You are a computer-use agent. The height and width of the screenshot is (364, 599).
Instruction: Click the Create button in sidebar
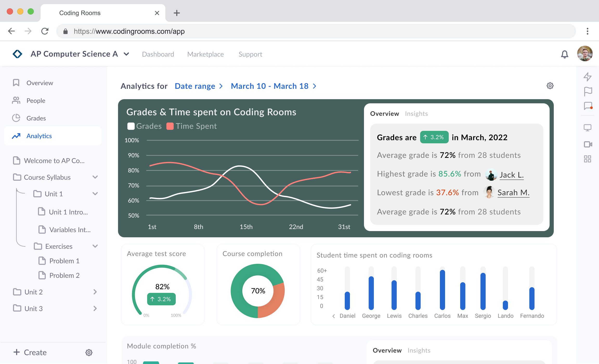[x=30, y=352]
